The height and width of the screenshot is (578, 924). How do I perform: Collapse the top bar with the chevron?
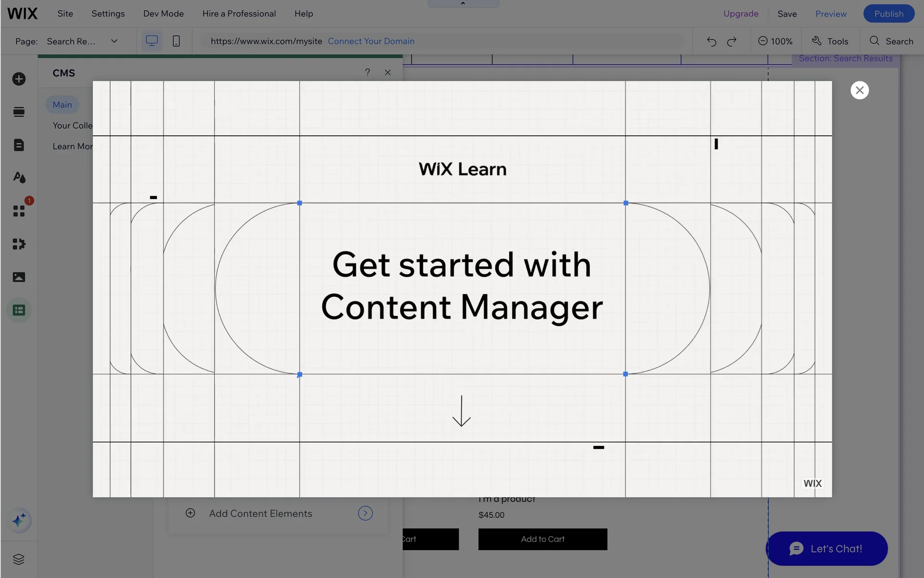[x=463, y=3]
